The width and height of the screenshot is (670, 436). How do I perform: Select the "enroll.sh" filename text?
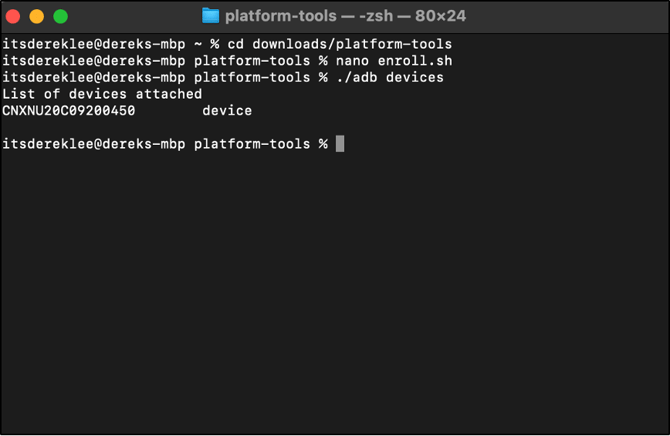coord(415,61)
